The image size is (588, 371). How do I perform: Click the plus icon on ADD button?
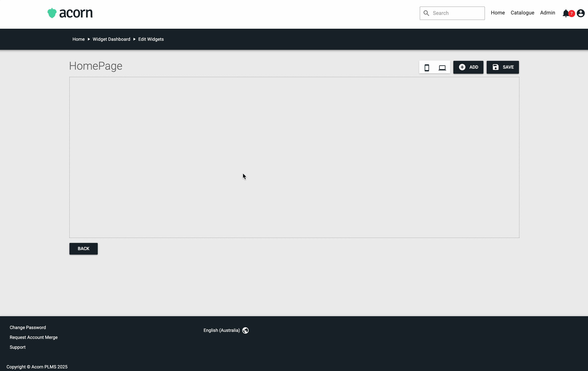click(x=462, y=67)
